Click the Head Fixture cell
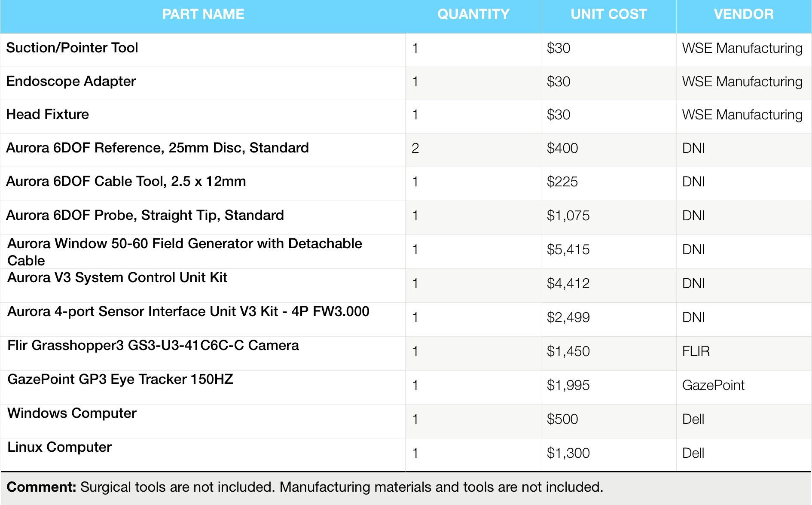Viewport: 812px width, 505px height. click(x=48, y=114)
